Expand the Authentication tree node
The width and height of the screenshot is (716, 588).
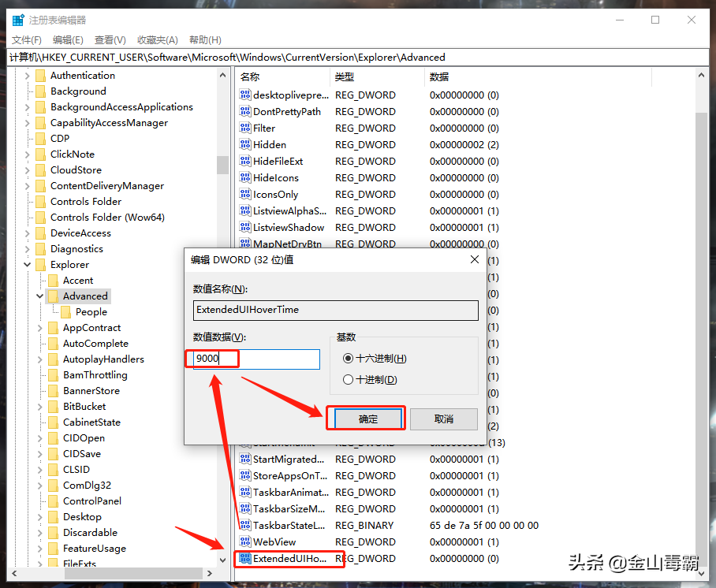27,76
